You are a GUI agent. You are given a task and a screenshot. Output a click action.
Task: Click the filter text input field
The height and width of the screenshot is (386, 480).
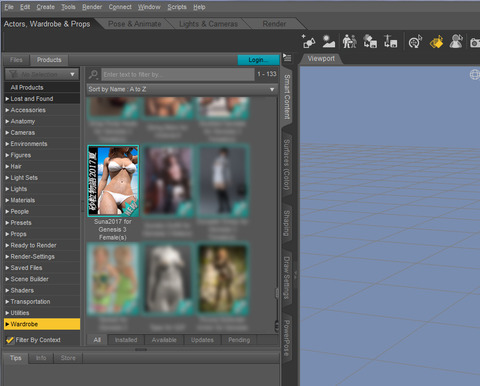[178, 74]
